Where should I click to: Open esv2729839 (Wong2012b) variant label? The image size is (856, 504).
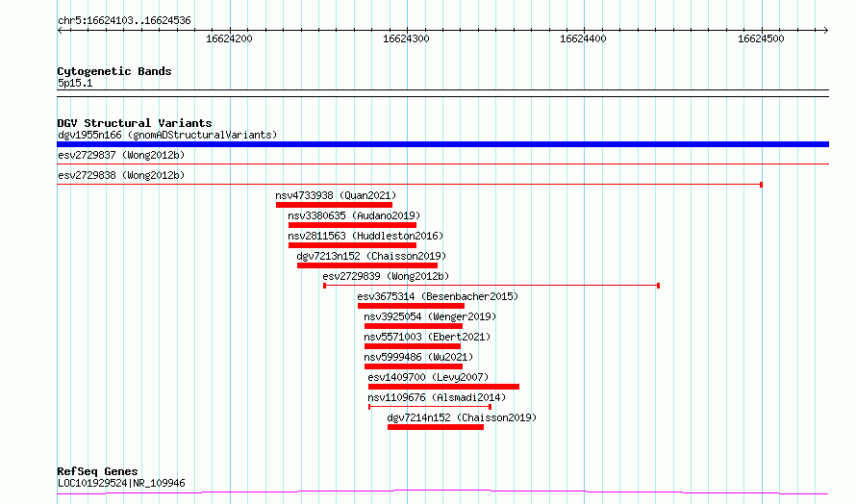tap(386, 276)
